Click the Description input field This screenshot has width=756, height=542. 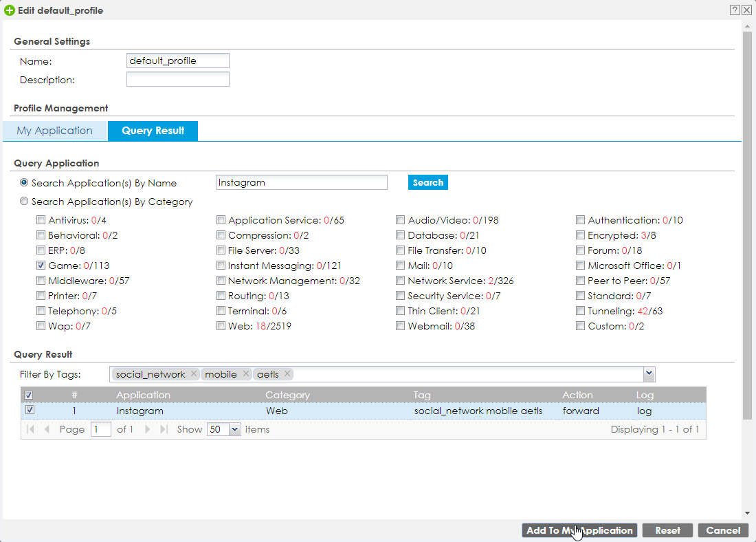click(x=177, y=80)
